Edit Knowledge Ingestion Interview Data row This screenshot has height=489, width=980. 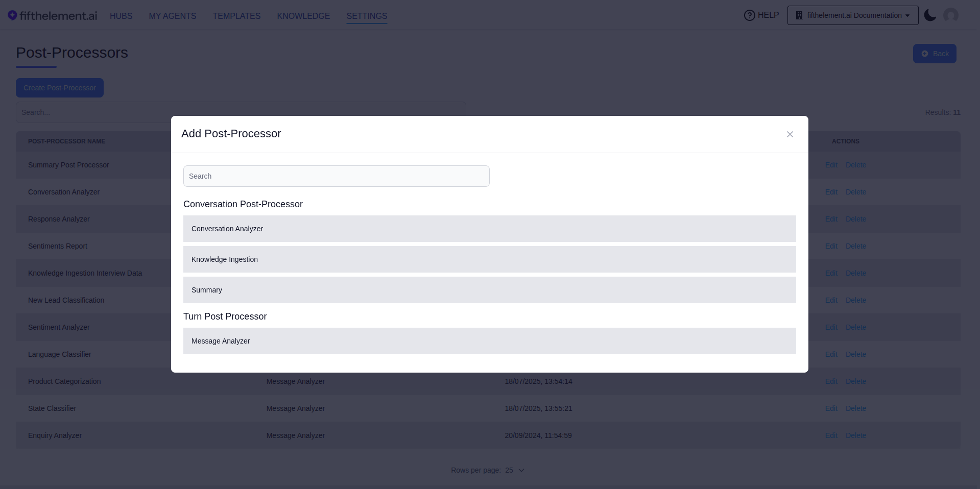click(831, 273)
